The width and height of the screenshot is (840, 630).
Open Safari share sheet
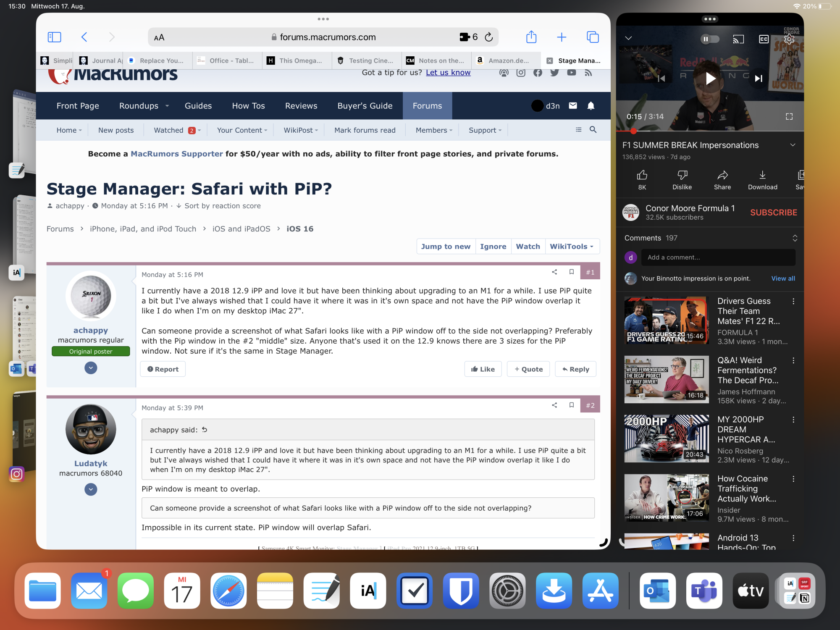(531, 37)
